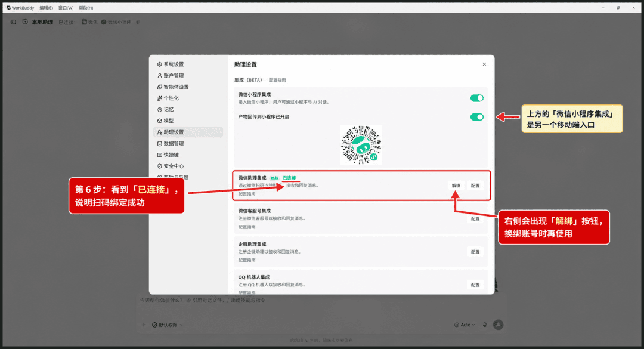Click the 微信客服号集成 title
Image resolution: width=644 pixels, height=349 pixels.
[x=254, y=211]
